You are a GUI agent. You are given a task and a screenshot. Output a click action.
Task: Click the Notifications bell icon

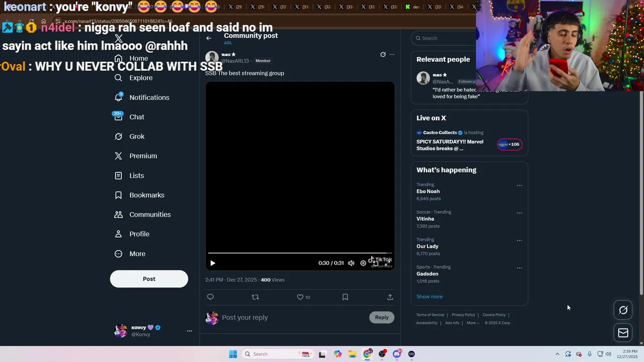(x=118, y=98)
